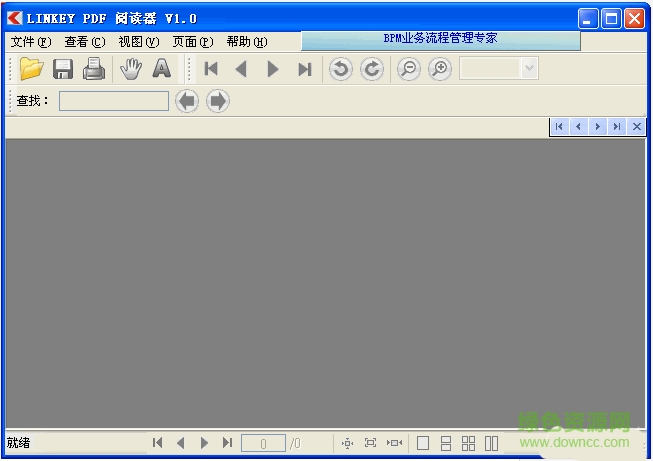Jump to first page in top toolbar
Viewport: 653px width, 461px height.
pos(211,69)
